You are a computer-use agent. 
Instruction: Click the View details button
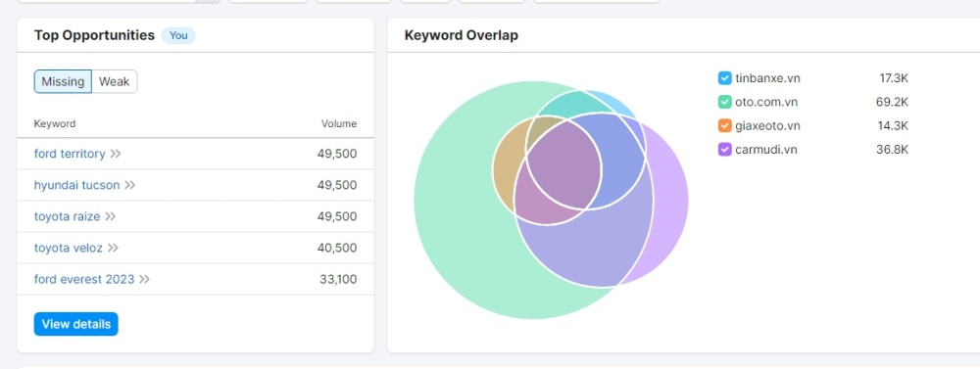pyautogui.click(x=76, y=324)
